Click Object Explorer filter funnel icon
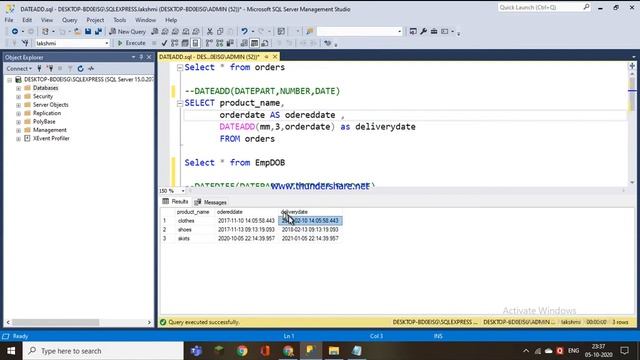The width and height of the screenshot is (640, 360). tap(70, 69)
